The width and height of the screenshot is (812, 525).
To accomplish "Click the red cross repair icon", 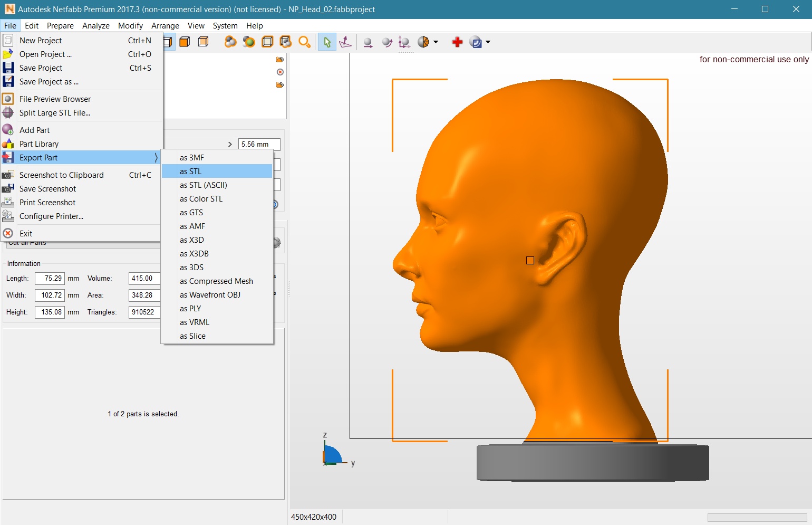I will pos(457,42).
